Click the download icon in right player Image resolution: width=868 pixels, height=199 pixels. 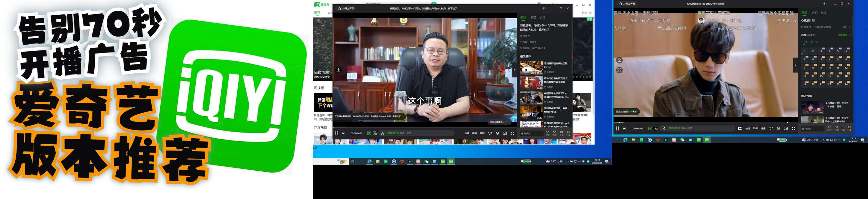(x=843, y=128)
